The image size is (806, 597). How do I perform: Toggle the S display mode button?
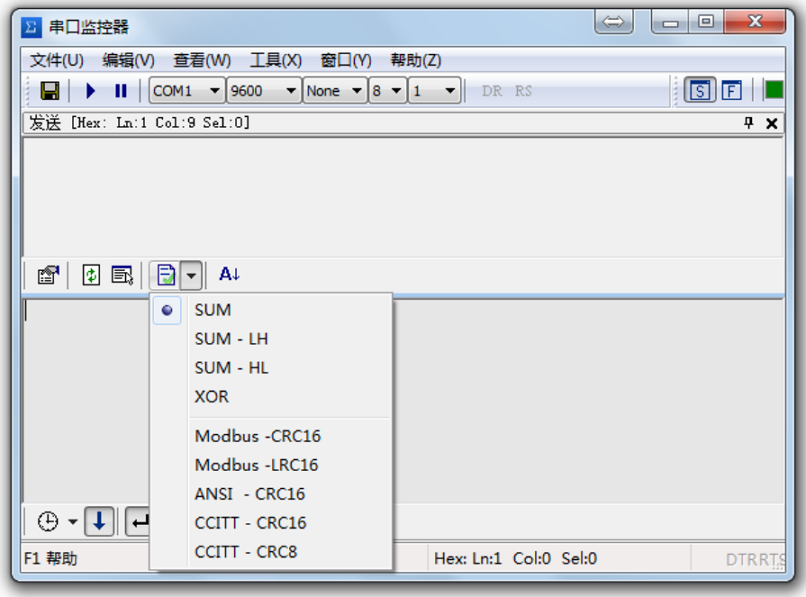point(700,91)
